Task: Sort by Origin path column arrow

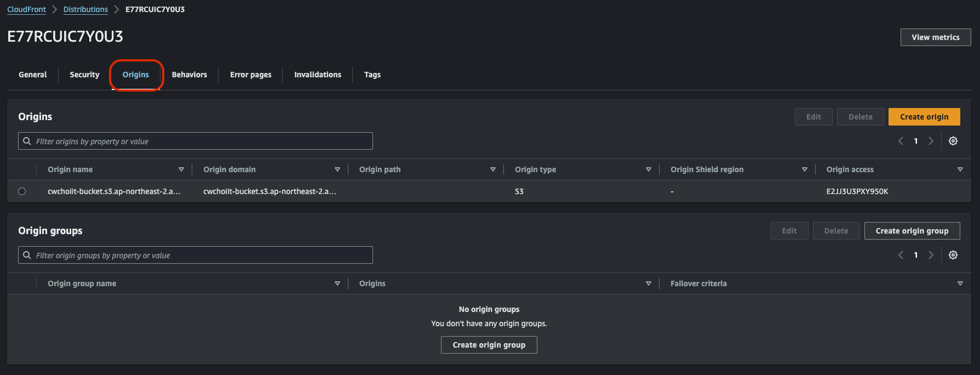Action: click(x=493, y=169)
